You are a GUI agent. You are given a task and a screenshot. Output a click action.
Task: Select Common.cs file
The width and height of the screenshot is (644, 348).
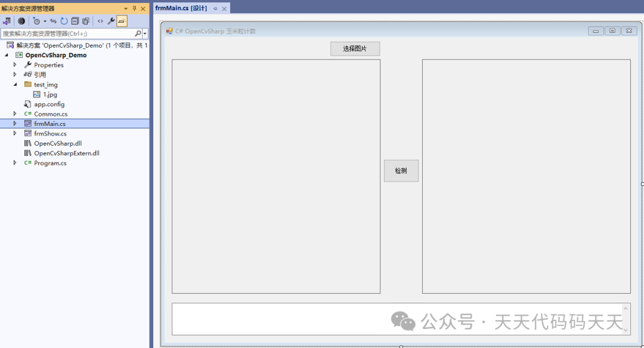coord(51,114)
